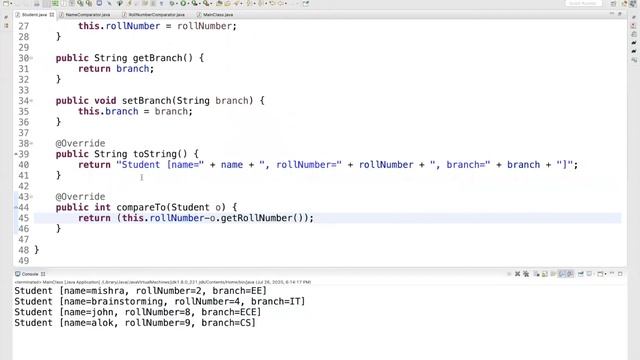The image size is (640, 360).
Task: Open the Student.java editor tab
Action: coord(34,14)
